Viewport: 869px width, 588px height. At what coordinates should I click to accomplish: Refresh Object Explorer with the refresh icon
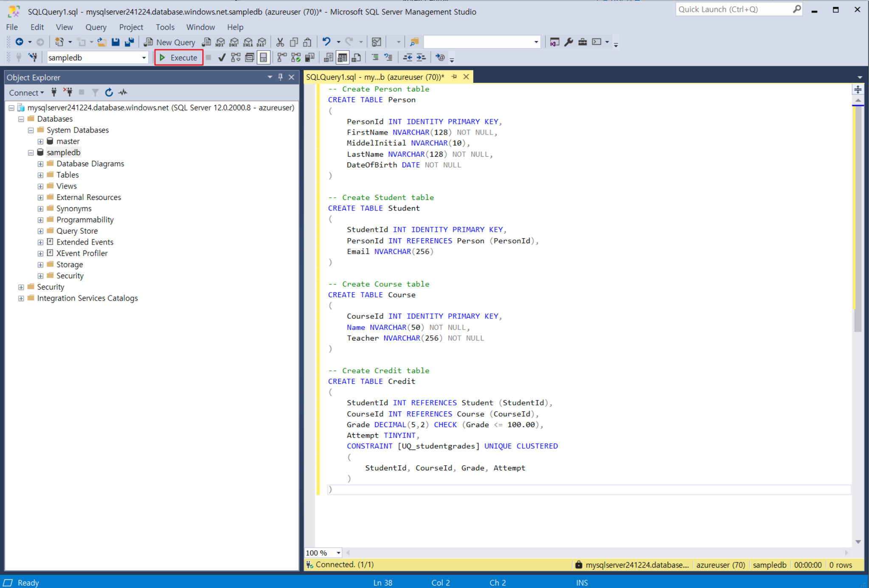[109, 92]
